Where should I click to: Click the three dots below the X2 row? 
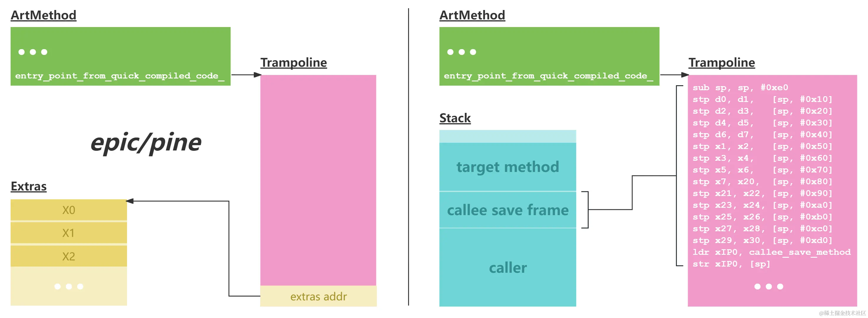pos(69,286)
